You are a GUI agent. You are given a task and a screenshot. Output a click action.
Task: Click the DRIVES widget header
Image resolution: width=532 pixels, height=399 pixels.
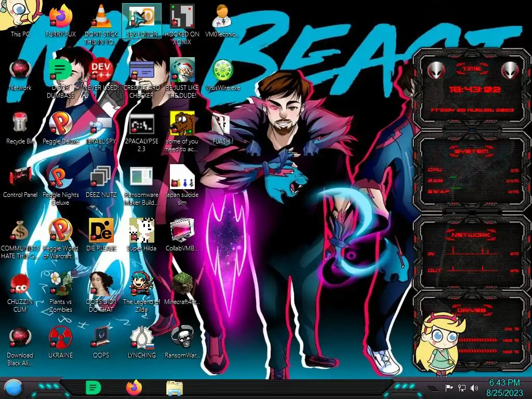(x=471, y=310)
